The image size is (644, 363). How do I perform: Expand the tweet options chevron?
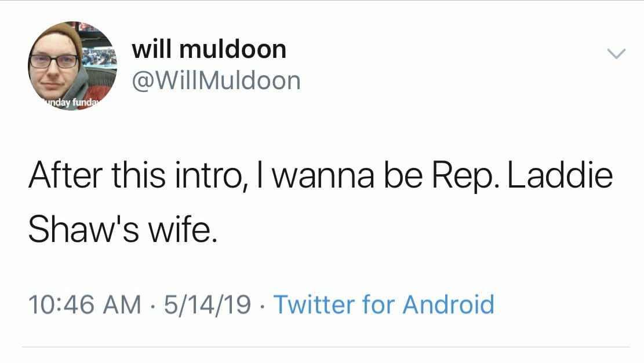[616, 54]
